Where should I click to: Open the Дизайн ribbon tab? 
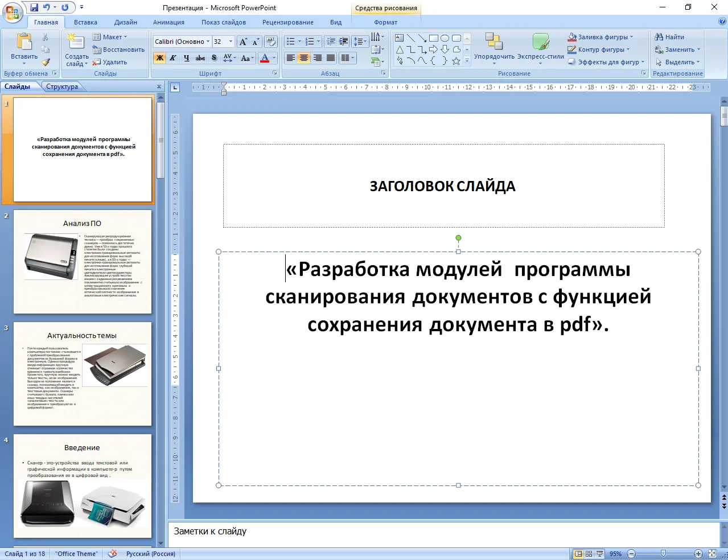(126, 22)
